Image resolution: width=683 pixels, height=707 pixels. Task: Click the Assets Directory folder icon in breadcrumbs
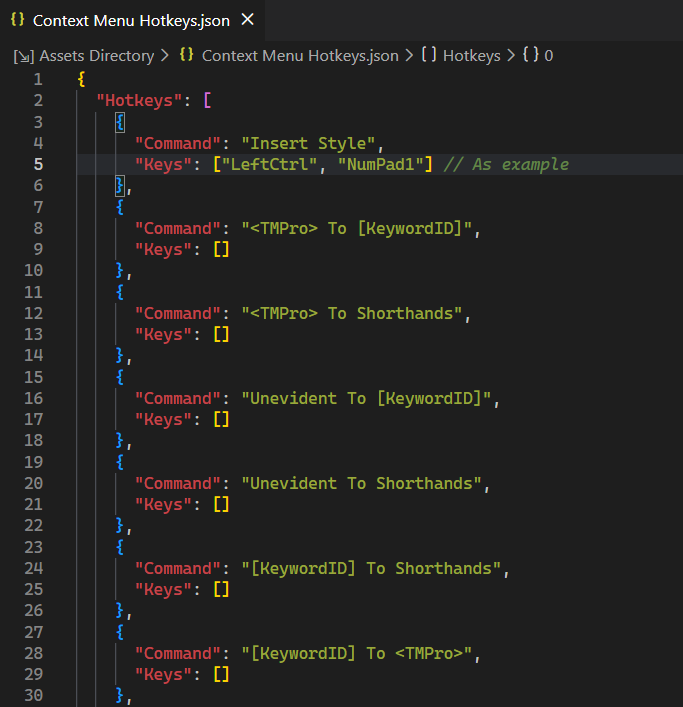[x=23, y=56]
